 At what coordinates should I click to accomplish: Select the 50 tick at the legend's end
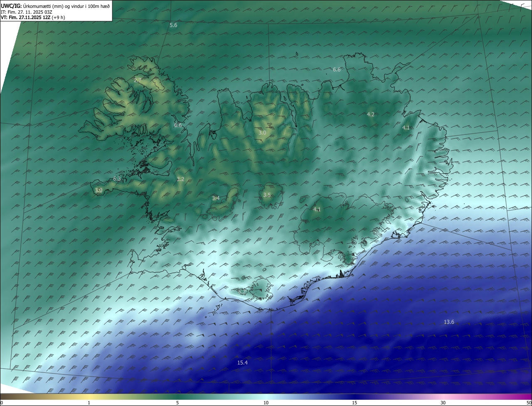point(529,403)
